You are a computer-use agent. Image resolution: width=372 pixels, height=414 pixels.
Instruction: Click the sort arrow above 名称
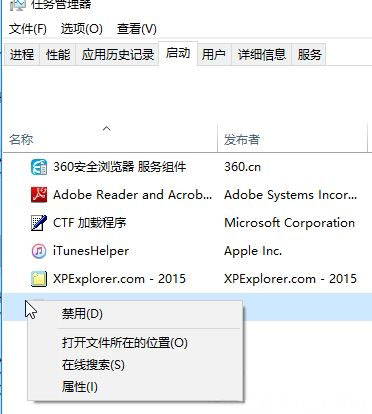[x=107, y=128]
